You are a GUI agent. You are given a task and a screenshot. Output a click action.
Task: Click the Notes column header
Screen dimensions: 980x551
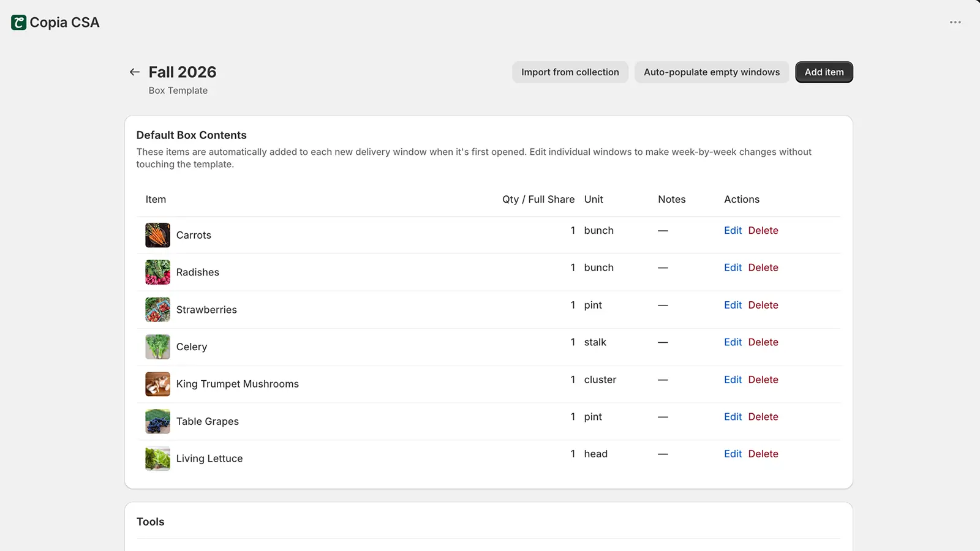[672, 200]
